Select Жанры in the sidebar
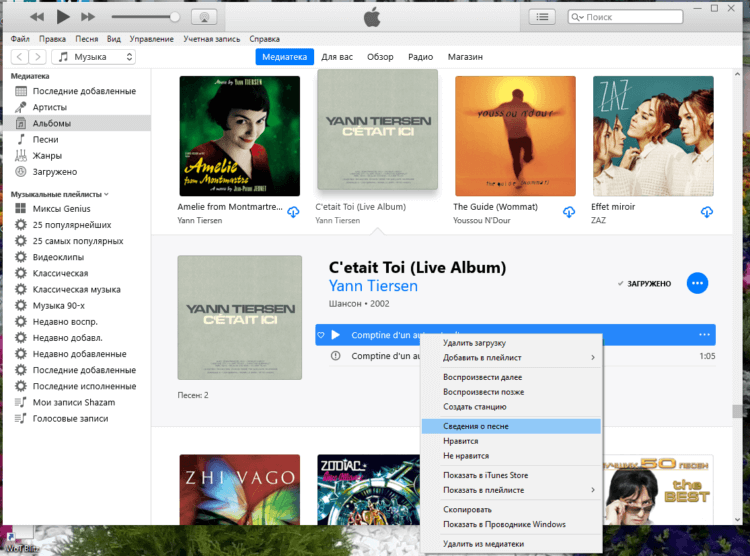The width and height of the screenshot is (750, 556). point(77,156)
